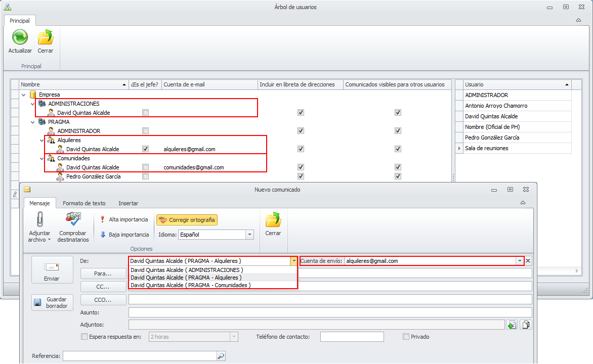Click the Comunidades group icon

(51, 158)
